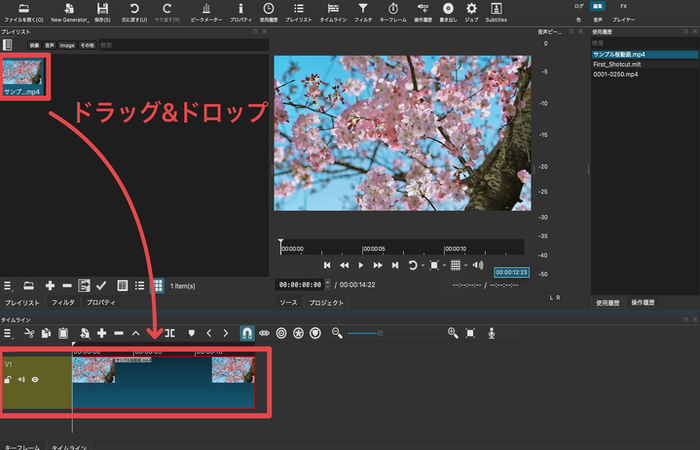Toggle the lock on track V1

8,380
